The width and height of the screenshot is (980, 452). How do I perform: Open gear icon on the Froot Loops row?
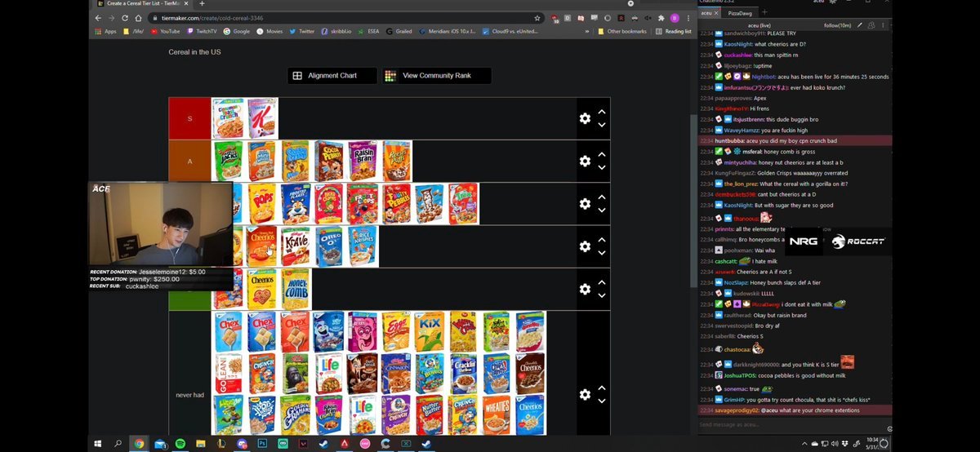pos(585,204)
